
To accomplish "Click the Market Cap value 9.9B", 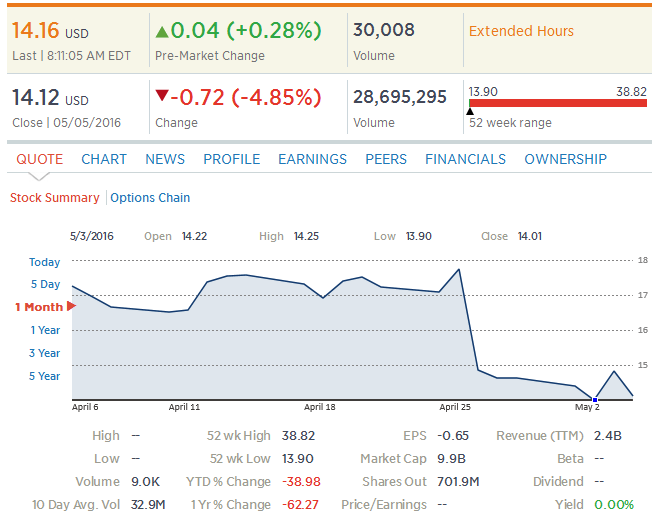I will pos(451,459).
